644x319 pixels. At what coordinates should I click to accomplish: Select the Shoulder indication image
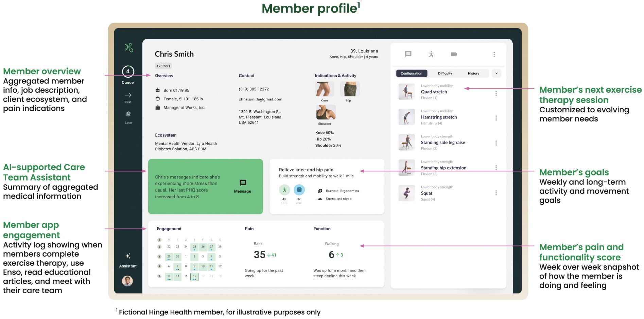pyautogui.click(x=326, y=112)
